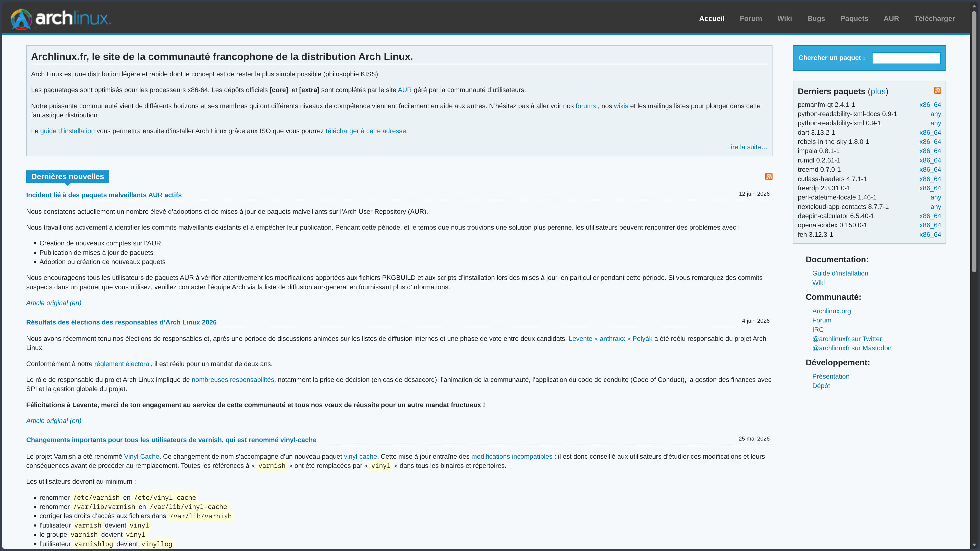980x551 pixels.
Task: Open @archlinuxfr sur Twitter
Action: [x=847, y=339]
